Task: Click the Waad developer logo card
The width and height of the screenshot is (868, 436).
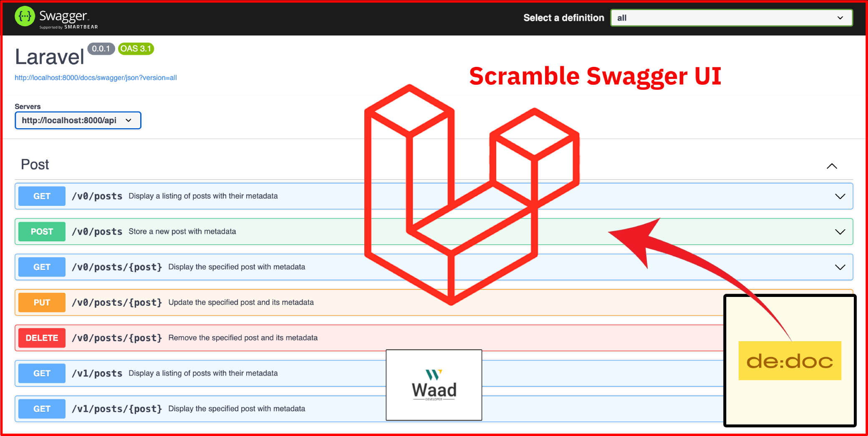Action: point(434,385)
